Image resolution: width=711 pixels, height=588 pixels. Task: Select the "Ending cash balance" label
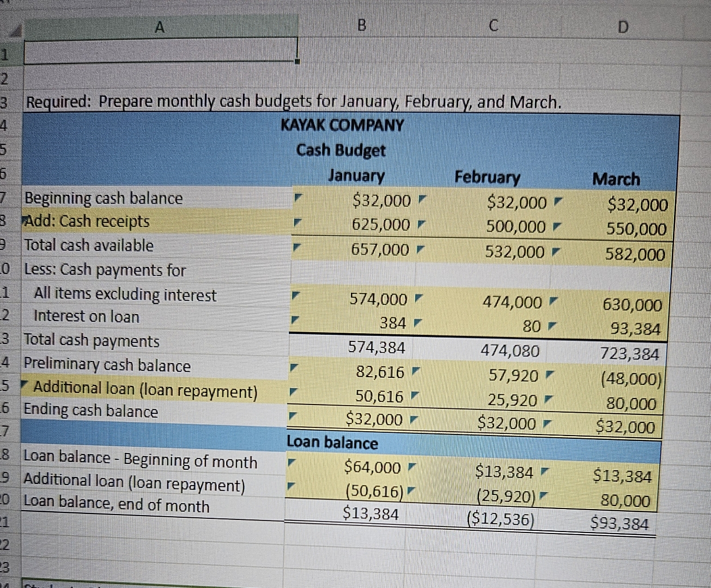coord(90,411)
